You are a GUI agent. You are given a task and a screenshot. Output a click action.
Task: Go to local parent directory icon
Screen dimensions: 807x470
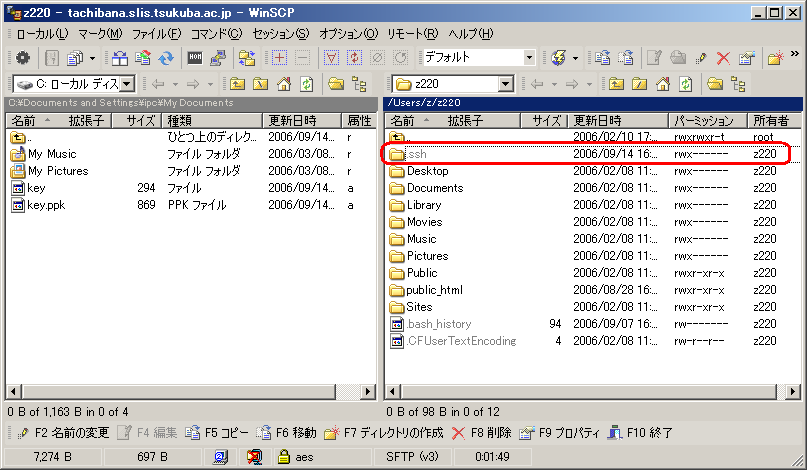click(x=237, y=84)
